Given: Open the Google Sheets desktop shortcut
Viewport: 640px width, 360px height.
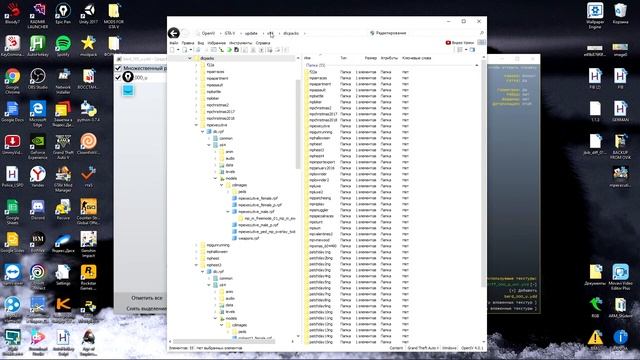Looking at the screenshot, I should (12, 211).
